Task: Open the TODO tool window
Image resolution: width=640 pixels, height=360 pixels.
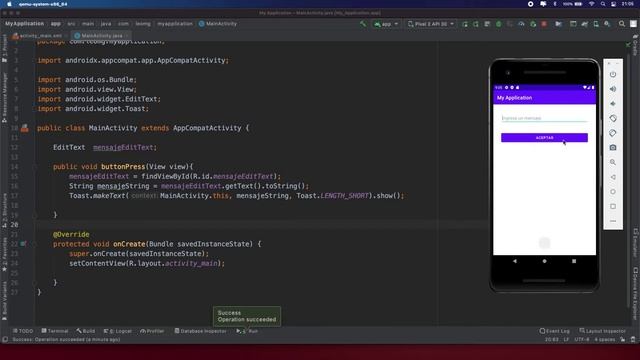Action: [23, 331]
